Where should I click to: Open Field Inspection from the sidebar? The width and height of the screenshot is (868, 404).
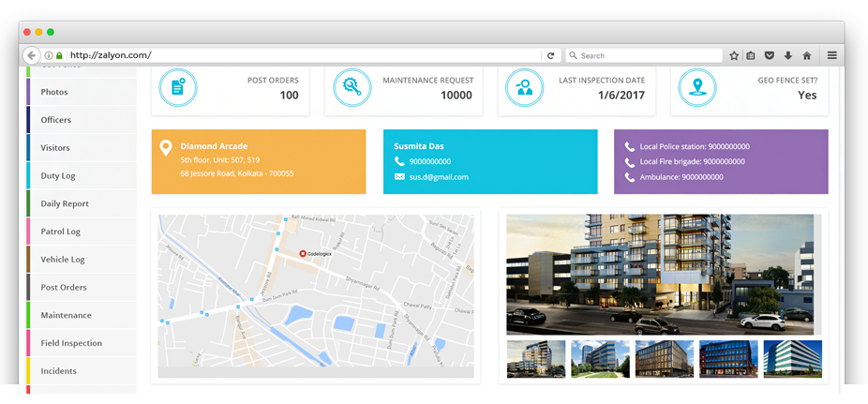click(71, 343)
